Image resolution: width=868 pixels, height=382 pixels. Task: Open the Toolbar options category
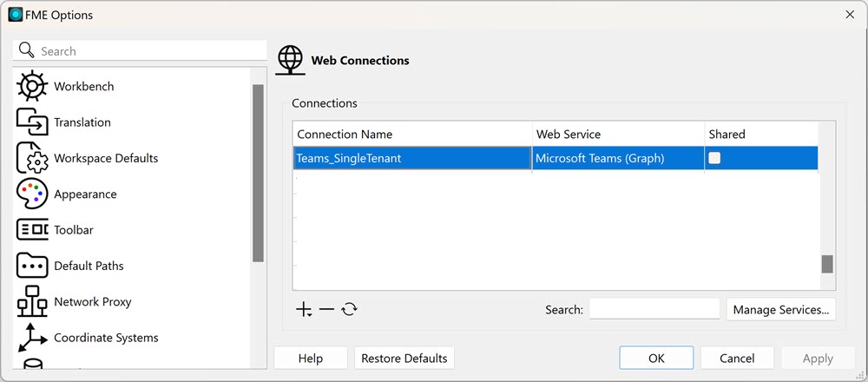74,230
